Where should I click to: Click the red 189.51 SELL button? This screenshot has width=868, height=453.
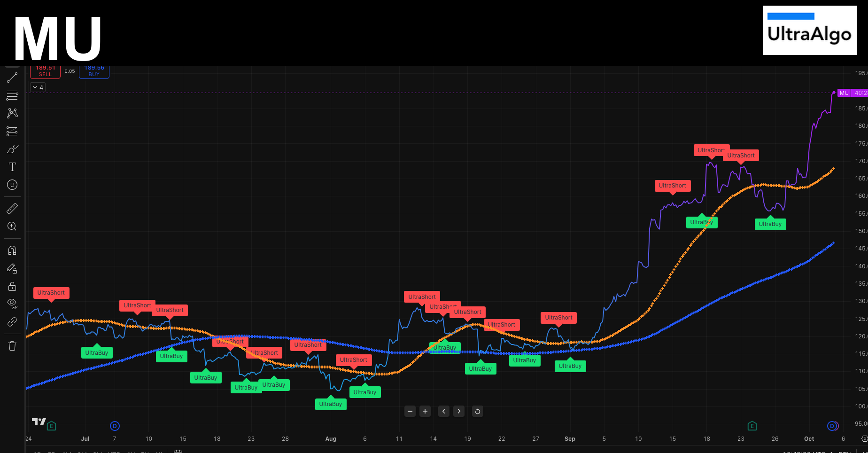coord(45,71)
